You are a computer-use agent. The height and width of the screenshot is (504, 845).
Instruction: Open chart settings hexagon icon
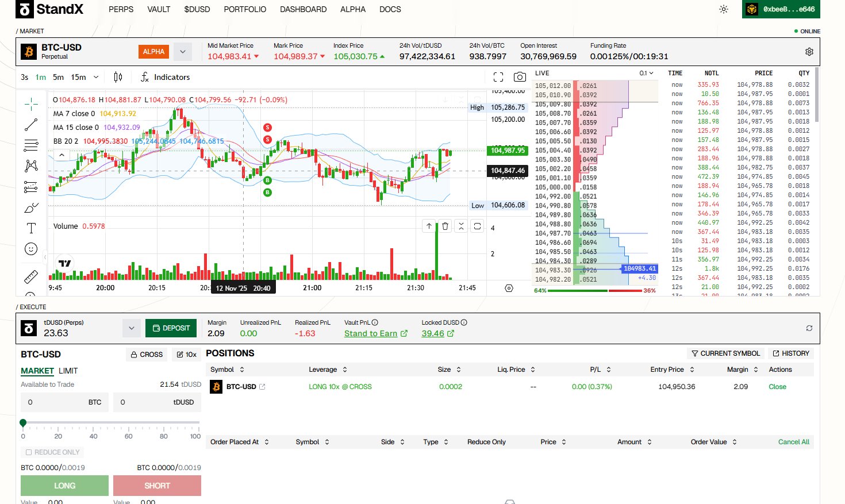click(509, 288)
